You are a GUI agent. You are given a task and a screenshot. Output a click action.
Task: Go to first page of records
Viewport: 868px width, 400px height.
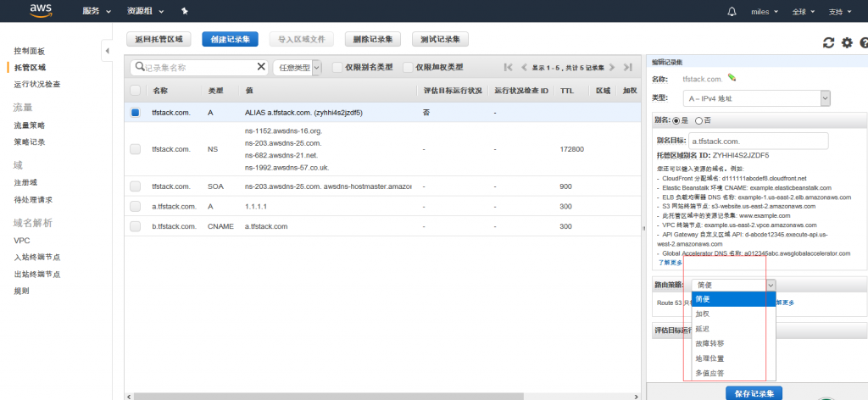(509, 68)
